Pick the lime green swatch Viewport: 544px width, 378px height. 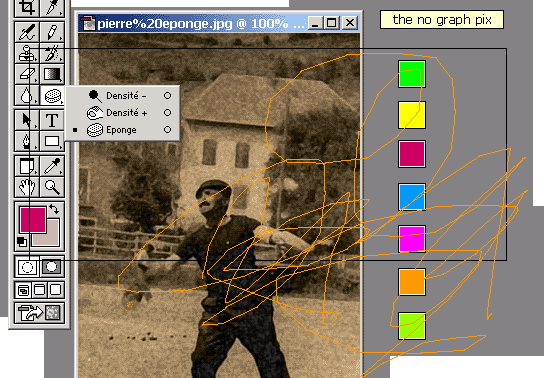point(412,326)
